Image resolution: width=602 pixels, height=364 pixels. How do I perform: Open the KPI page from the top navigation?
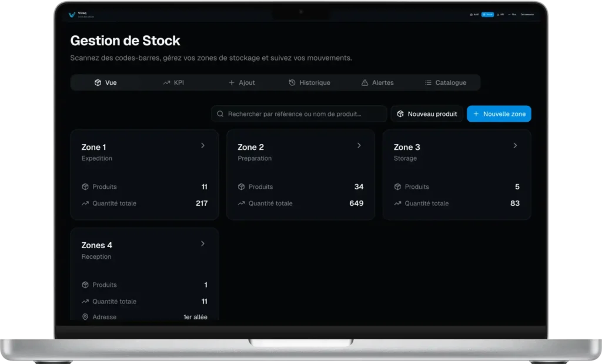500,14
